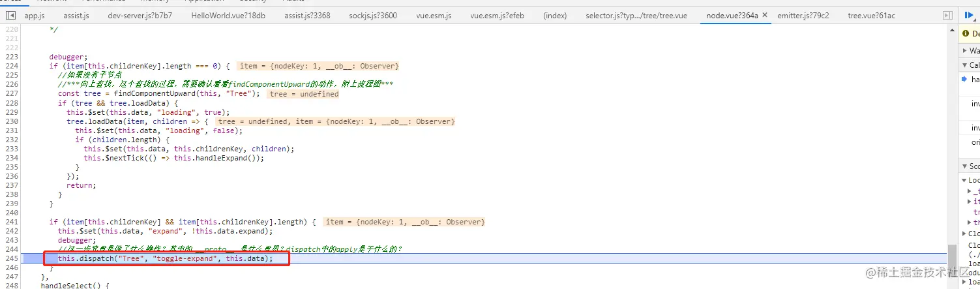Select the (index) tab
The image size is (980, 289).
pos(555,15)
